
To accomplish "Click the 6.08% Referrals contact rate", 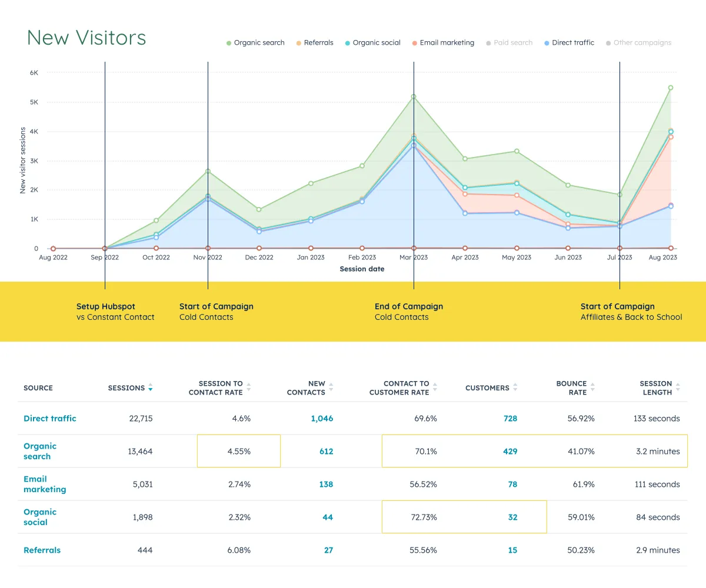I will (x=238, y=550).
